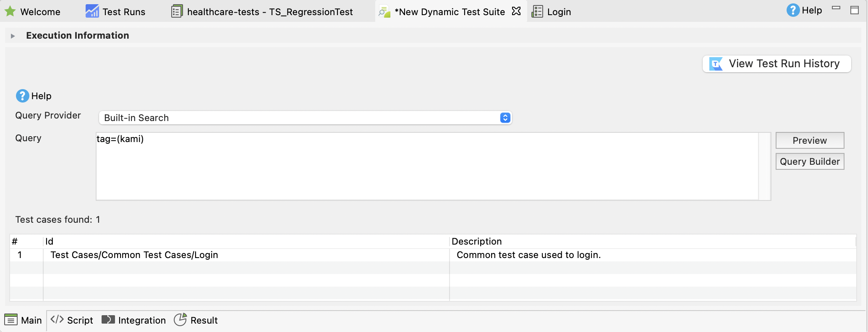
Task: Click the green star Welcome tab icon
Action: click(10, 11)
